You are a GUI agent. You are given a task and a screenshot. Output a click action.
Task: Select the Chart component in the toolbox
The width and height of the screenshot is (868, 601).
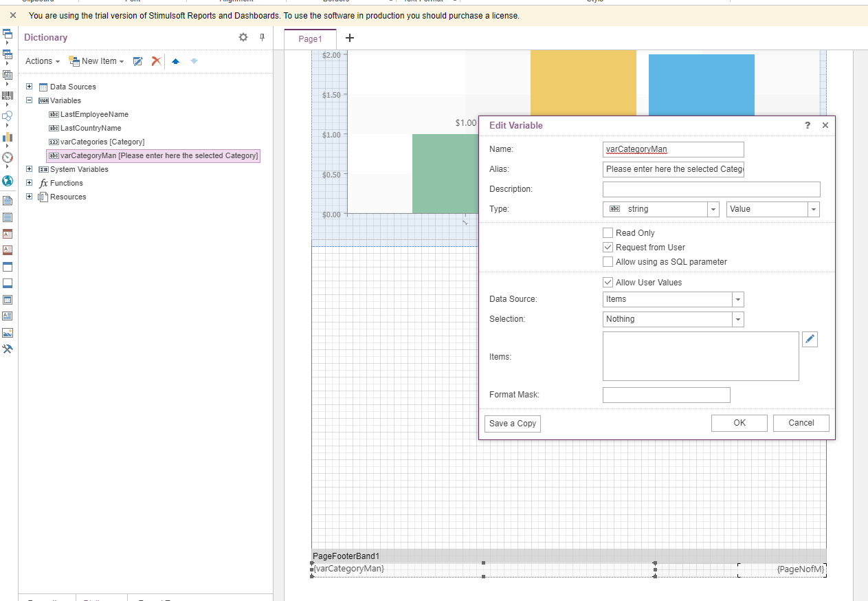8,137
